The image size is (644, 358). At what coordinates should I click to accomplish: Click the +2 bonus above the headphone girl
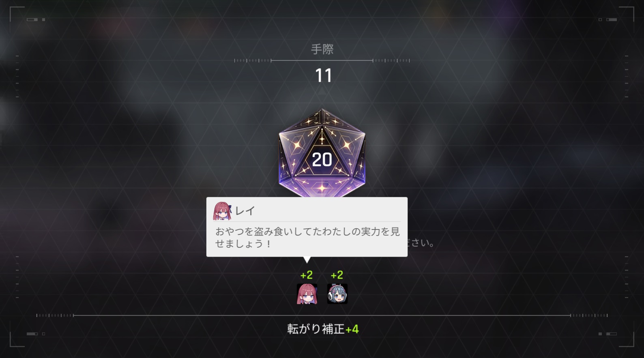(x=337, y=275)
